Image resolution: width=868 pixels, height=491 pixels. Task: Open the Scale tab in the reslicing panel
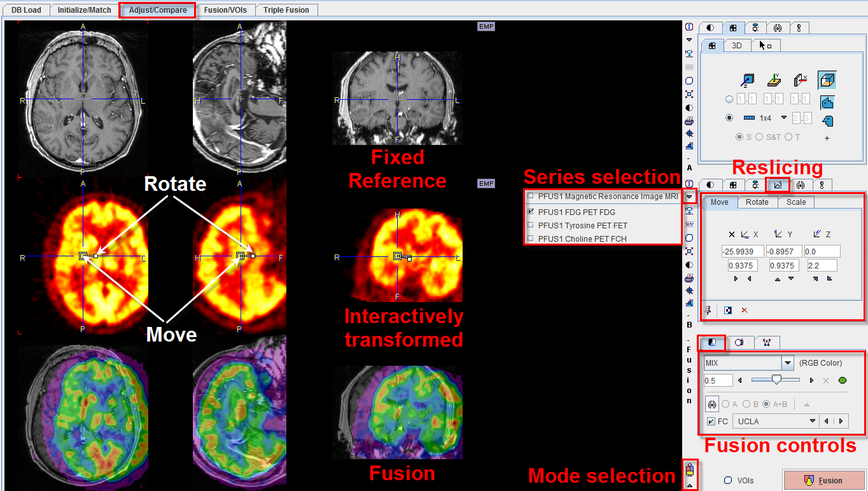pyautogui.click(x=796, y=202)
